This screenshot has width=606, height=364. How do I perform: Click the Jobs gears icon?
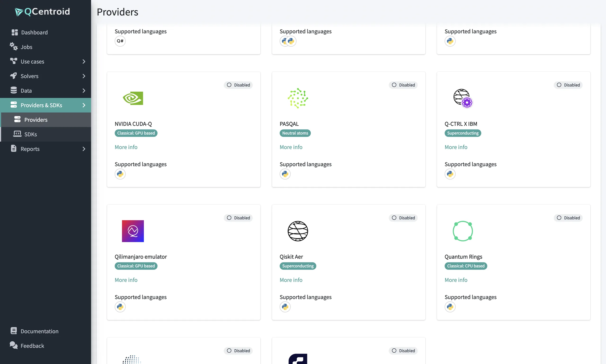pyautogui.click(x=13, y=46)
